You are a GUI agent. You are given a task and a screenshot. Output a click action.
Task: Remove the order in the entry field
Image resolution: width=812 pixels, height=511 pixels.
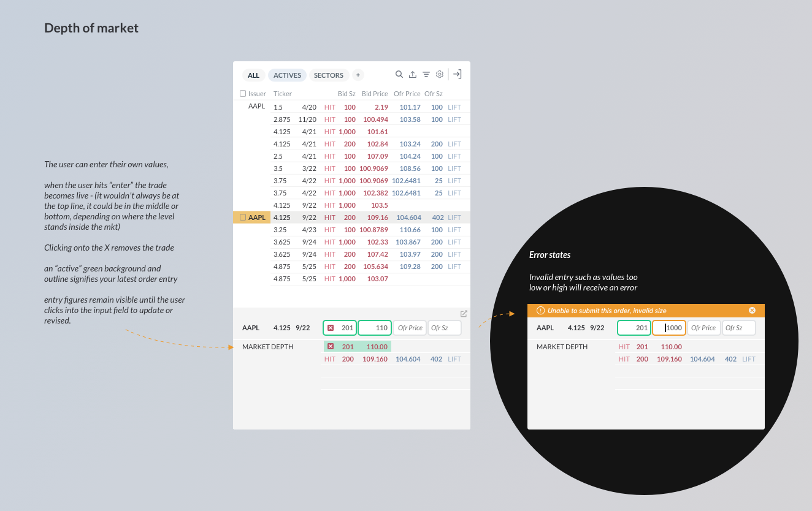[x=331, y=328]
